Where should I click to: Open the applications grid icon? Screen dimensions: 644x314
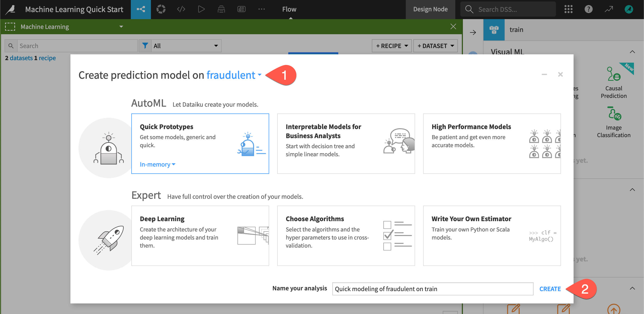coord(569,10)
